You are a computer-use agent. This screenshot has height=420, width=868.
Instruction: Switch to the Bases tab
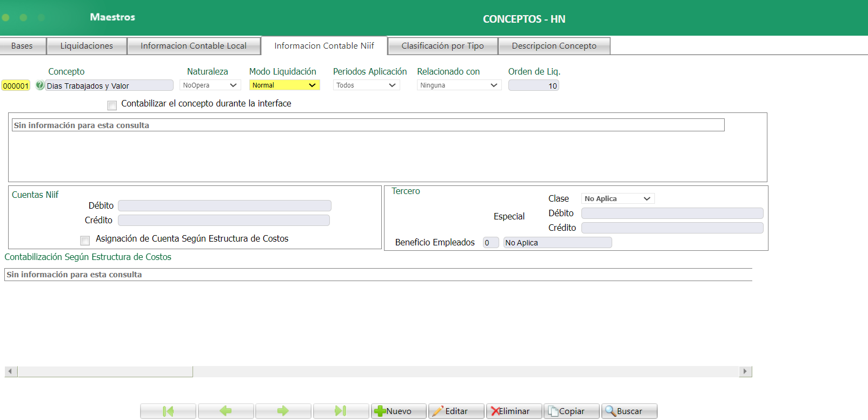pyautogui.click(x=22, y=46)
